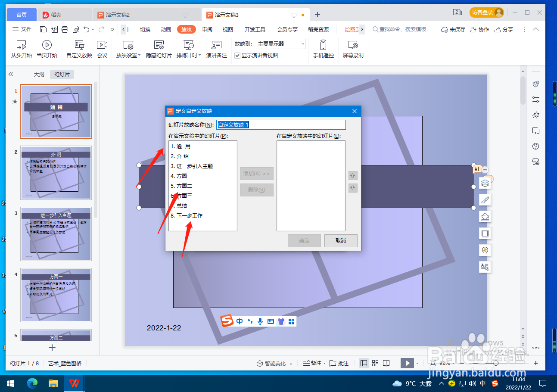Click the save icon in quick toolbar
This screenshot has height=392, width=557.
click(43, 29)
